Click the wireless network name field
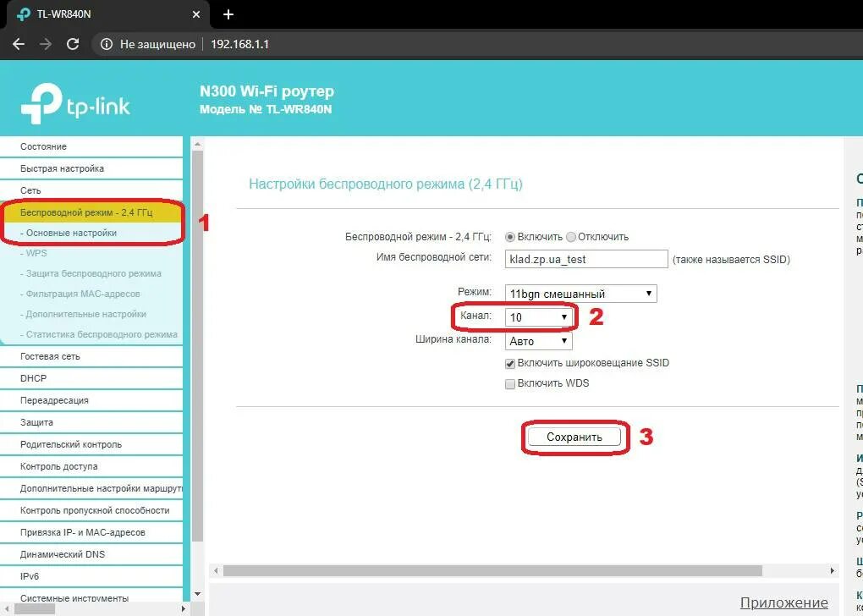 (x=586, y=259)
